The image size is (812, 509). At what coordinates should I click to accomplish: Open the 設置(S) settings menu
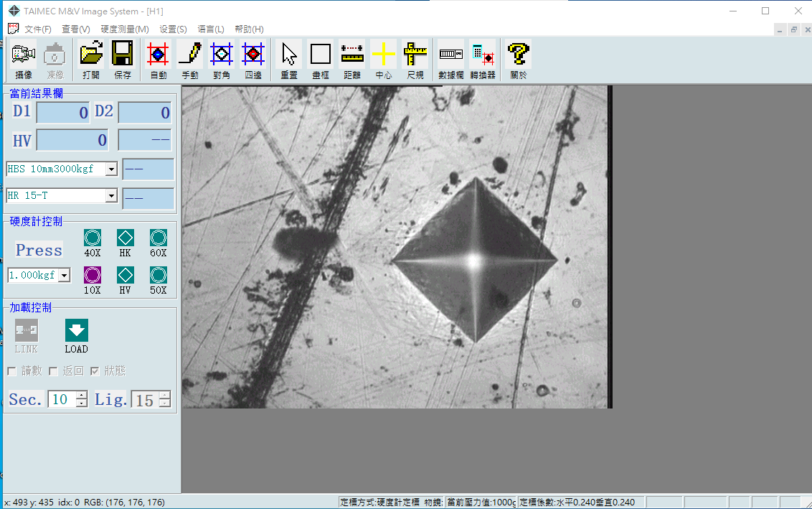tap(173, 29)
